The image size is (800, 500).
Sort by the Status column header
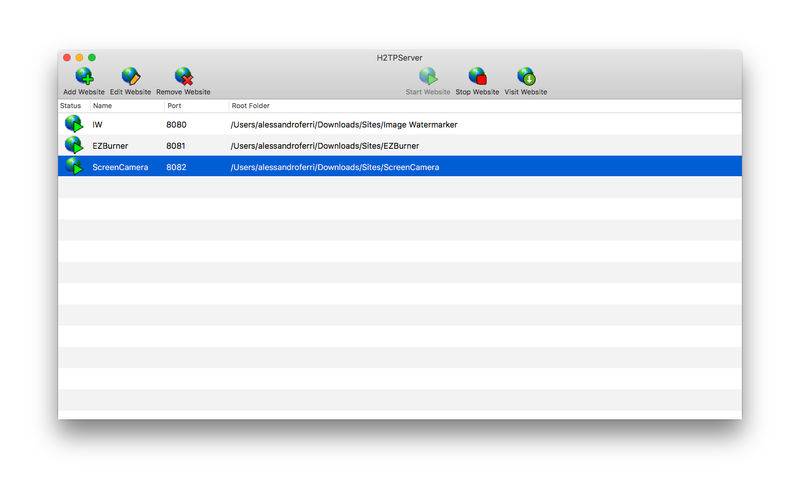70,106
